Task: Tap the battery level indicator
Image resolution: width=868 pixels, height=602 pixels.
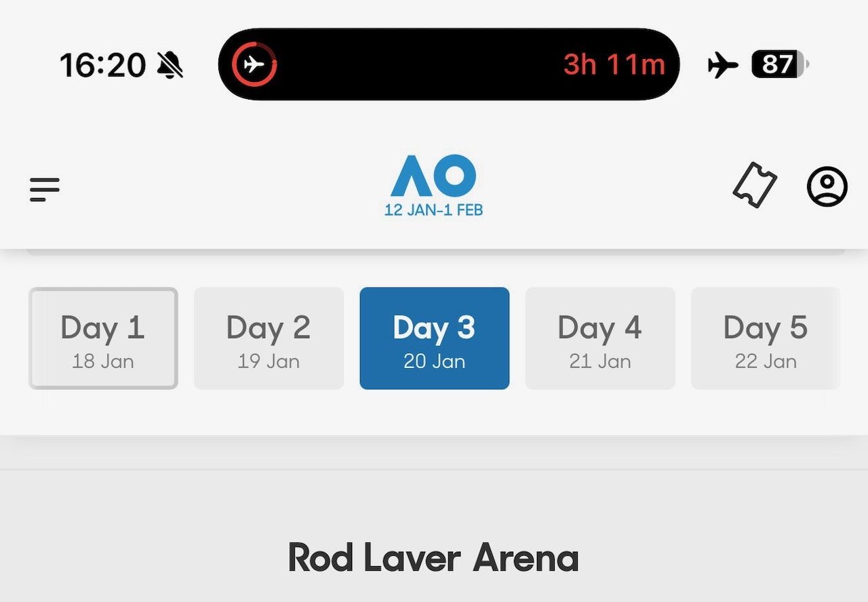Action: [780, 65]
